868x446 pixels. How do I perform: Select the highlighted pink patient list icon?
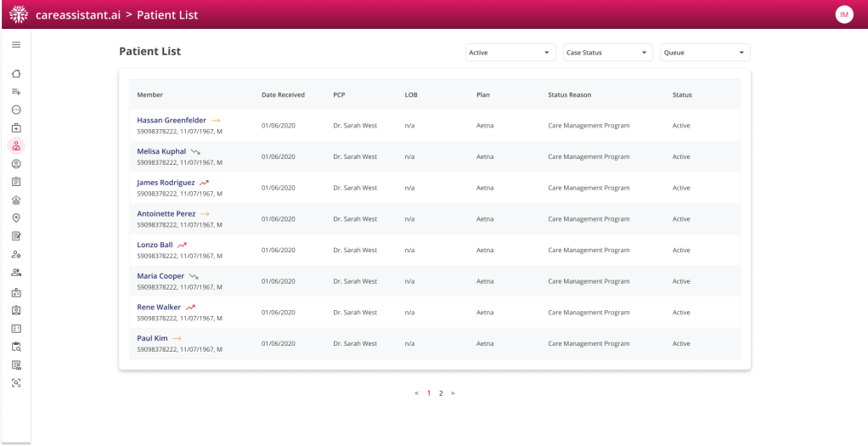(16, 146)
